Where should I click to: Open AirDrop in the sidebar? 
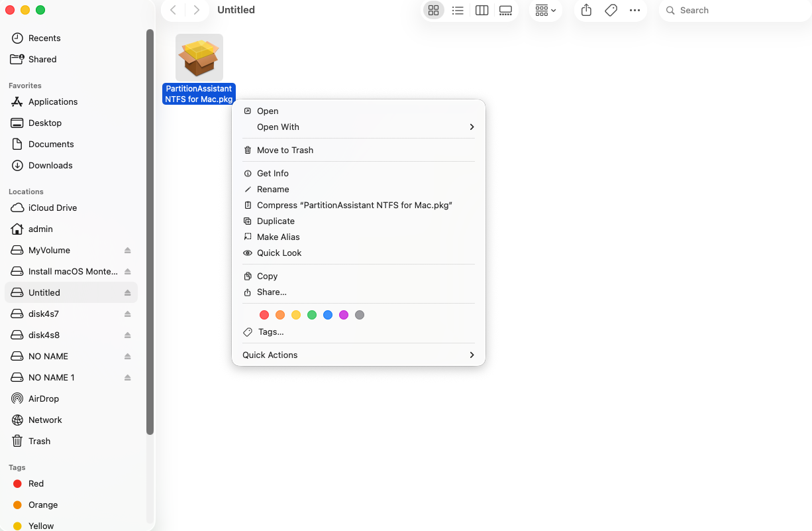point(71,398)
